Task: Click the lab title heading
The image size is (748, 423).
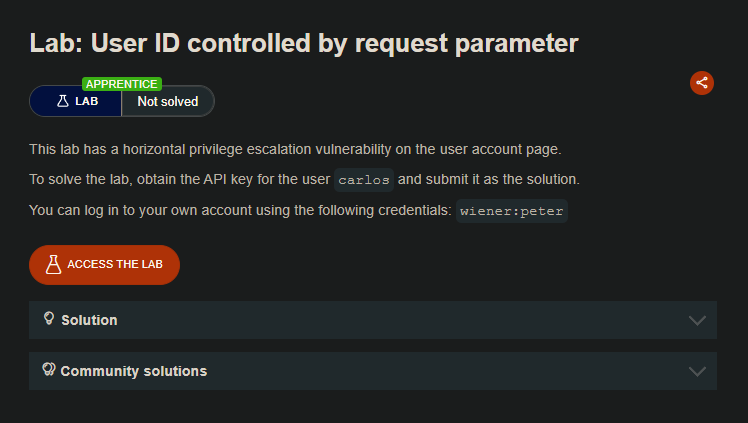Action: click(304, 43)
